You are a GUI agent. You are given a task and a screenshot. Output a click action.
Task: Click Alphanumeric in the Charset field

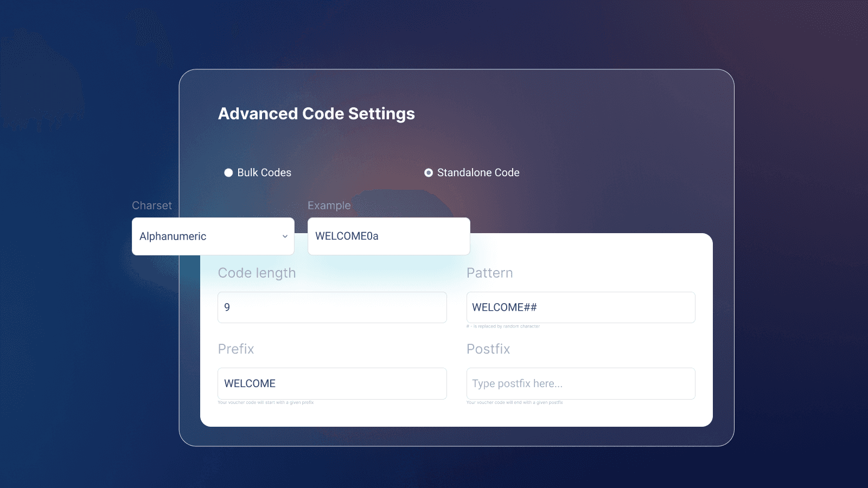(x=173, y=236)
